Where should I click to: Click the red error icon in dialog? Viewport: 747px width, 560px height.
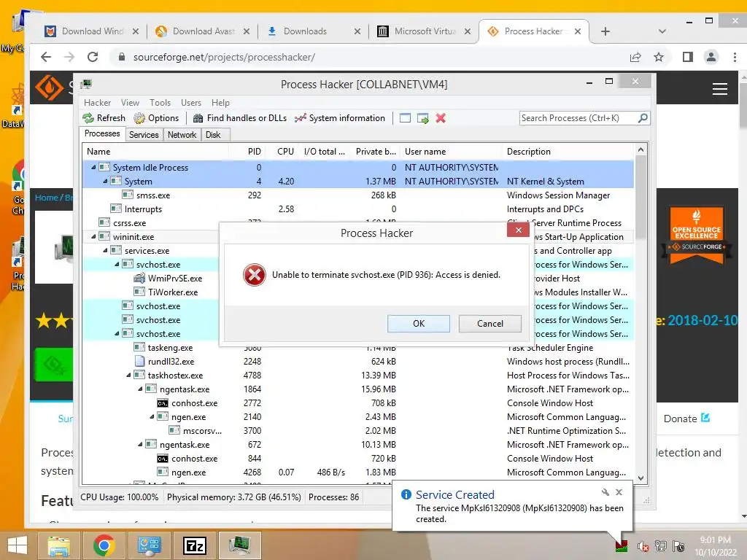pos(255,275)
